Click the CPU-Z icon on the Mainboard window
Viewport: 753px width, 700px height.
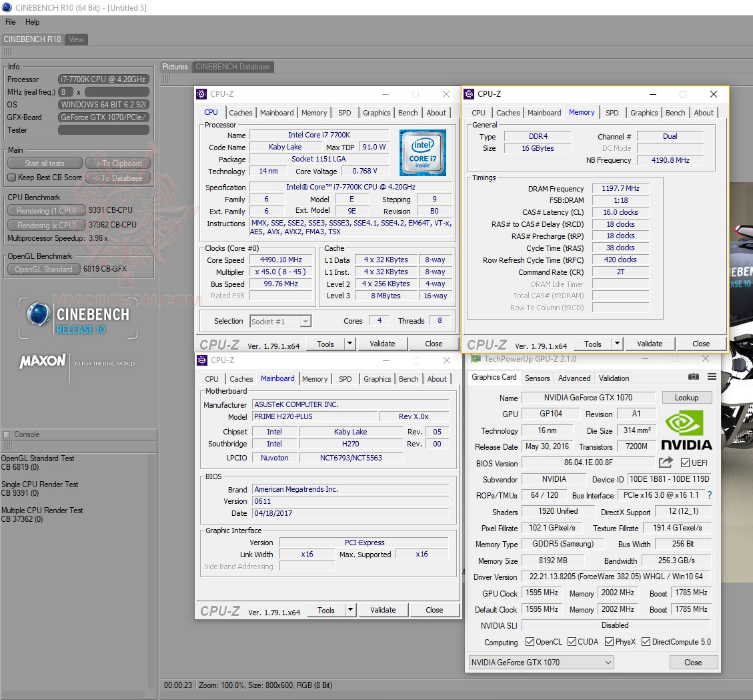(x=201, y=360)
